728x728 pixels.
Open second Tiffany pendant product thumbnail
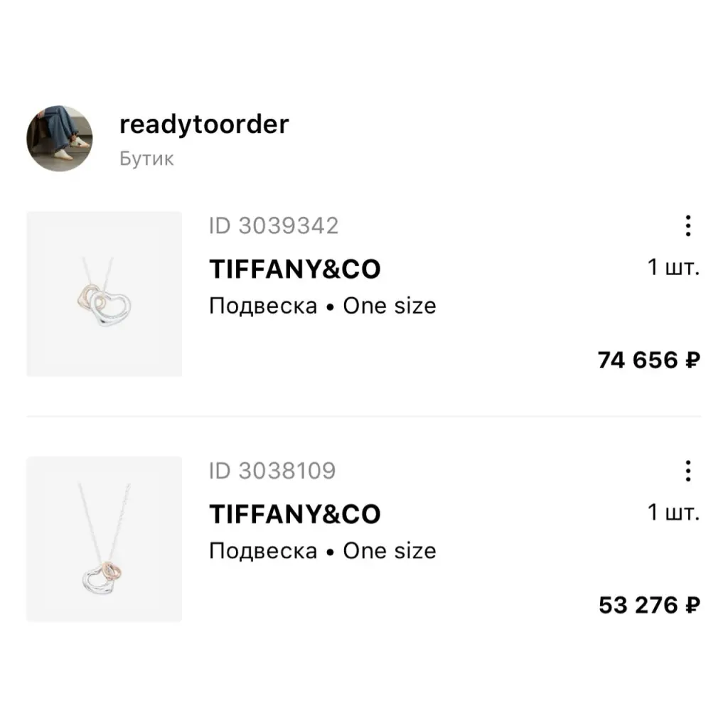coord(104,539)
